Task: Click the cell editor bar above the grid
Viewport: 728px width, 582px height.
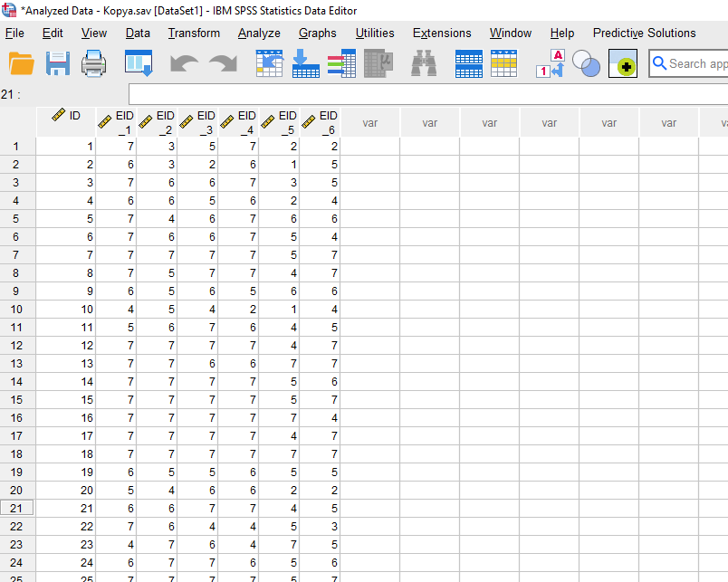Action: tap(426, 94)
